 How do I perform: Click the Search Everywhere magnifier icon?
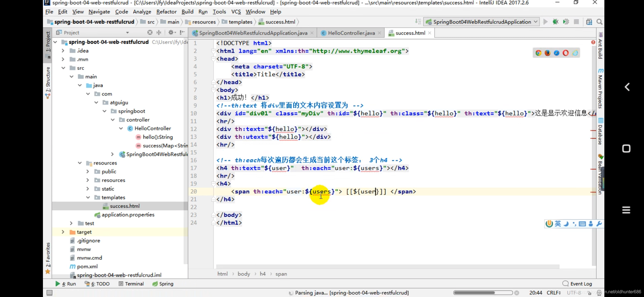599,22
